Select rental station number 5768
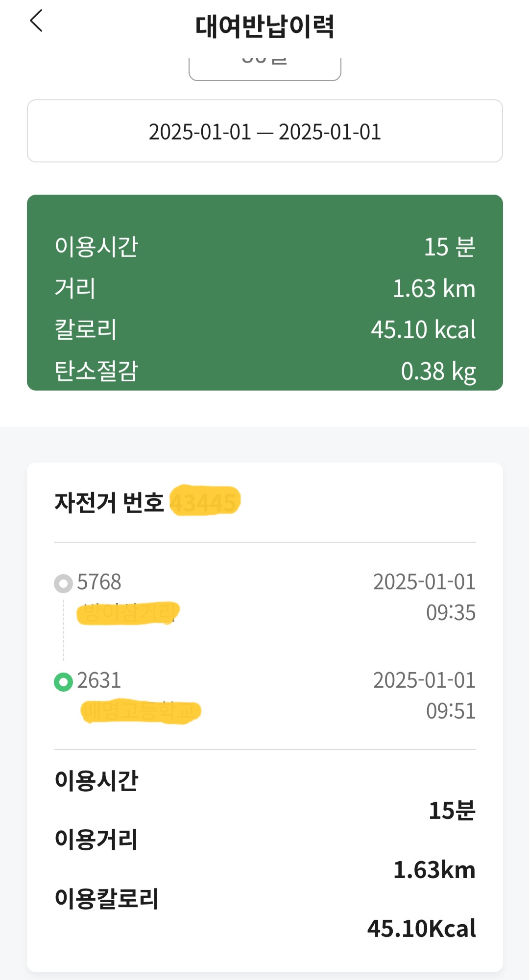 99,582
